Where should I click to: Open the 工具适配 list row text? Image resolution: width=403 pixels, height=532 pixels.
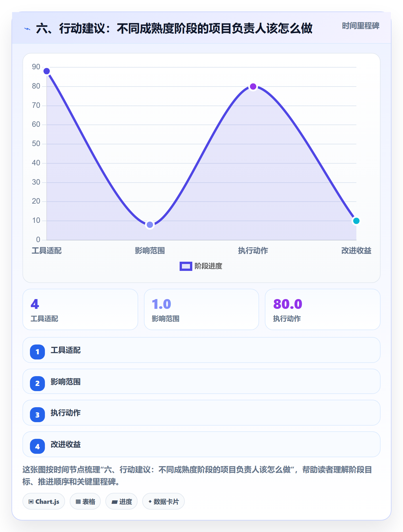click(66, 350)
